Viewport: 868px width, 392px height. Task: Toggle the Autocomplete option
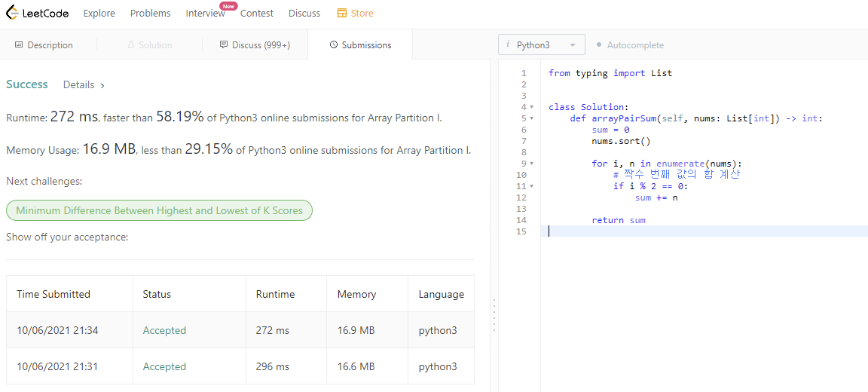coord(630,45)
